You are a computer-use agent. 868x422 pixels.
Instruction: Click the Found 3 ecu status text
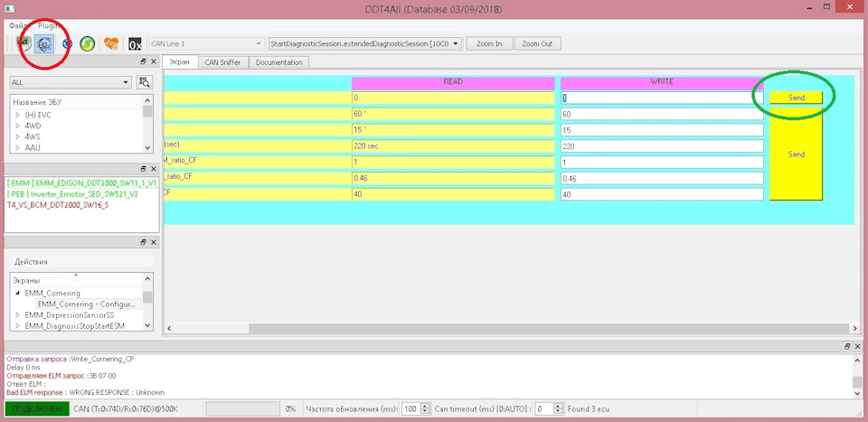[589, 409]
